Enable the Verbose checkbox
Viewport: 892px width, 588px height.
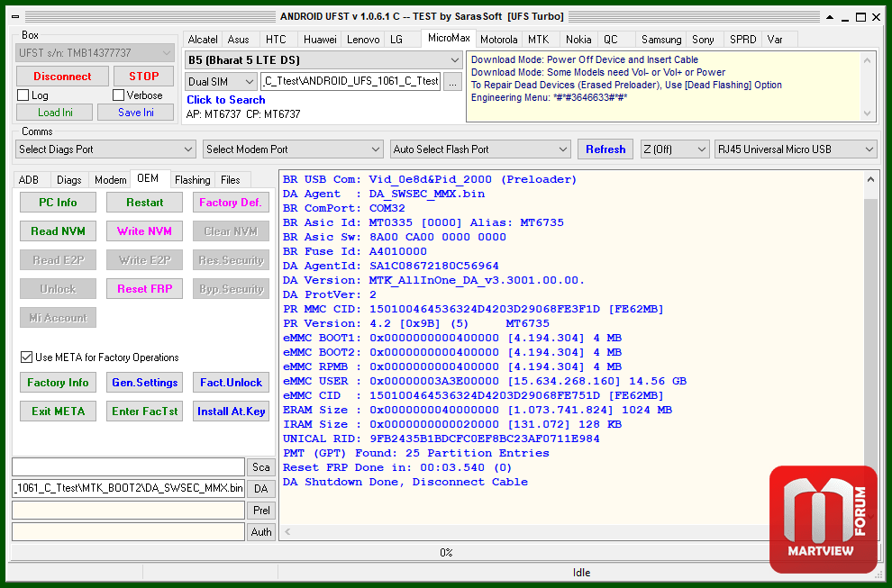(x=119, y=95)
